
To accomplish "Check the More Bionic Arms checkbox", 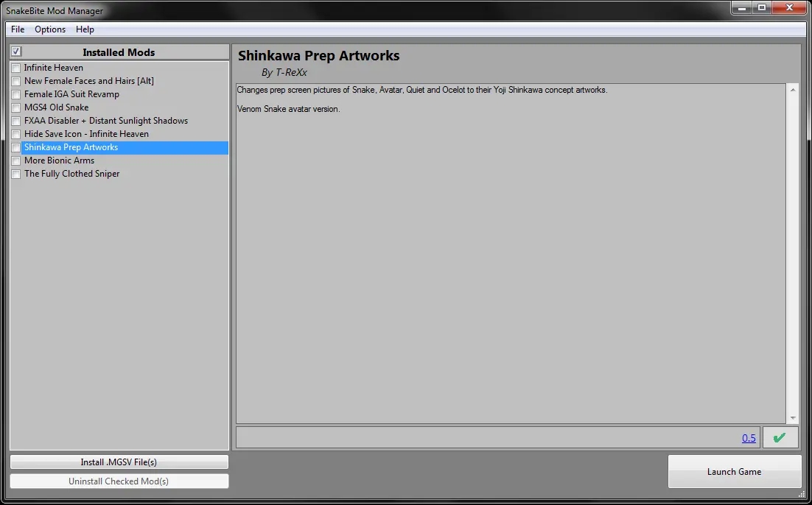I will [16, 161].
